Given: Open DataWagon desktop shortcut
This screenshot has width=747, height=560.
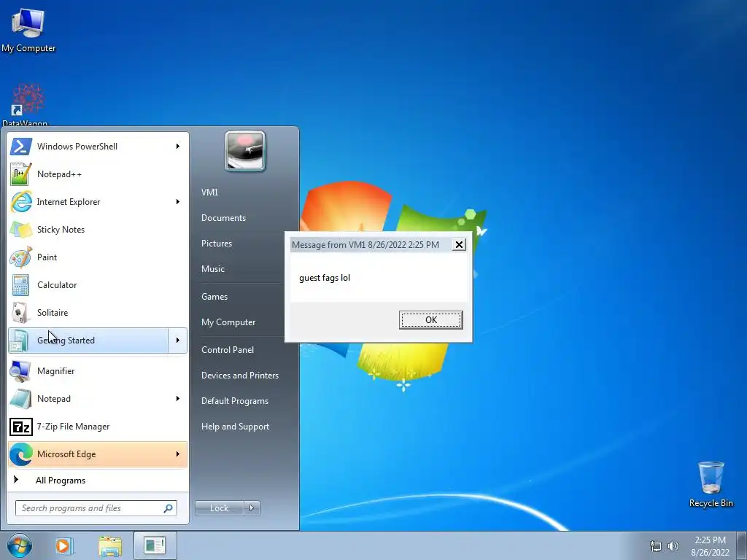Looking at the screenshot, I should click(26, 105).
